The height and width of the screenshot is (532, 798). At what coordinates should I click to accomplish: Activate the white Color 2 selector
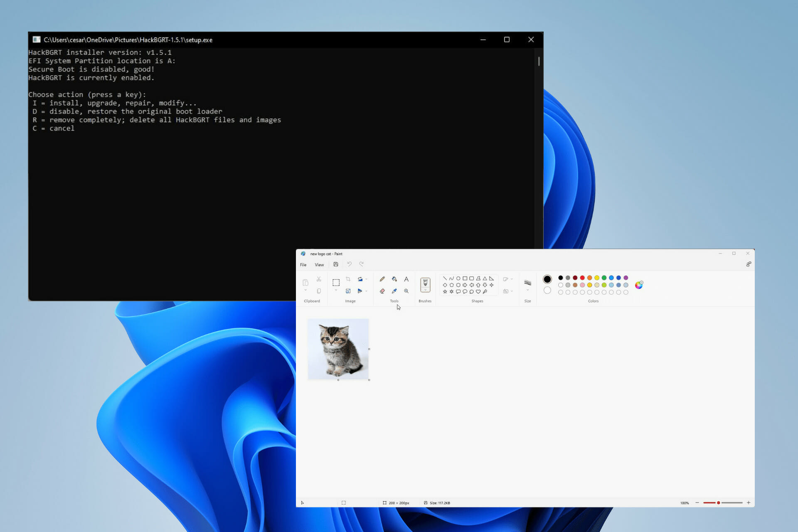(x=547, y=290)
